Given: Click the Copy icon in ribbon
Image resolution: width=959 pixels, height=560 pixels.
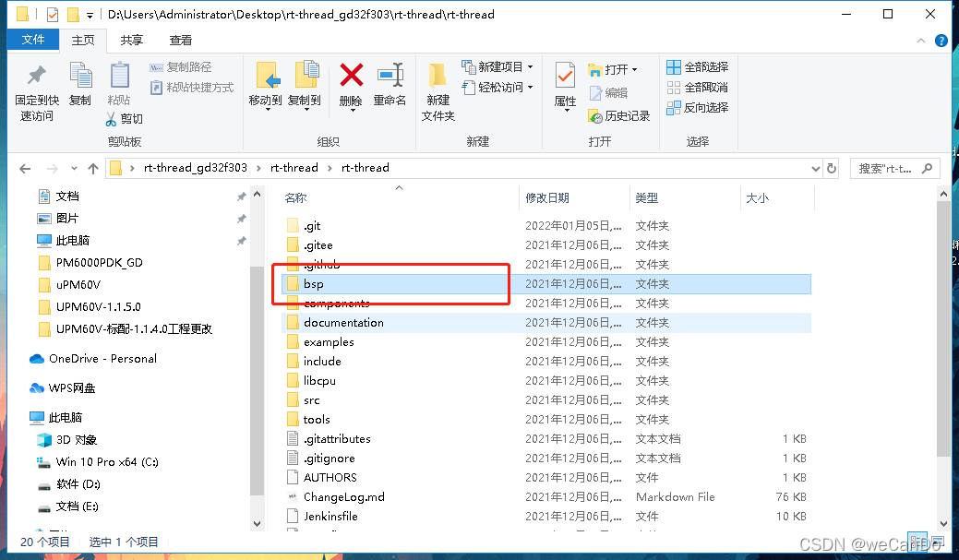Looking at the screenshot, I should [x=80, y=76].
